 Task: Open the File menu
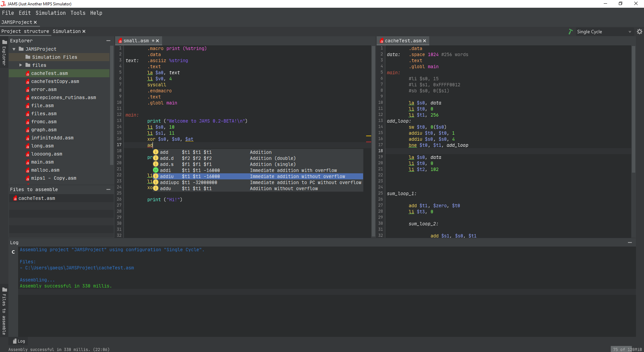[8, 13]
